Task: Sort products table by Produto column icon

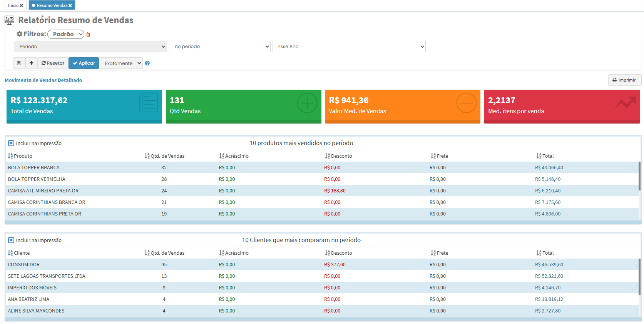Action: 10,156
